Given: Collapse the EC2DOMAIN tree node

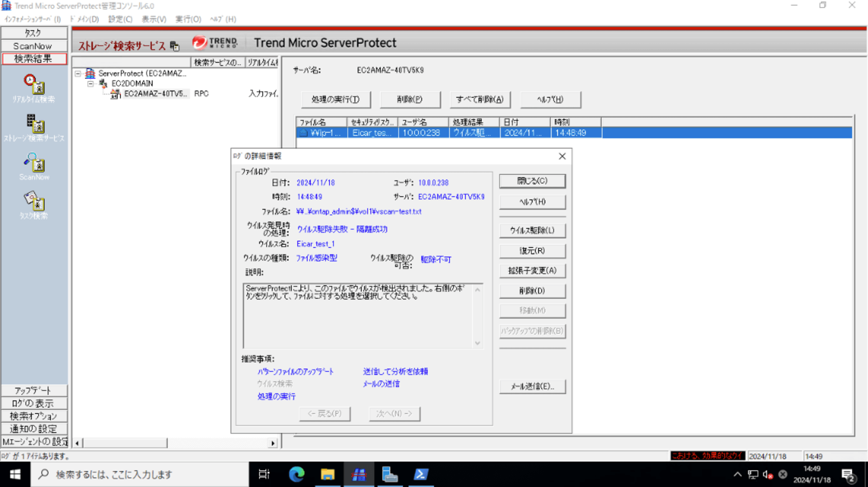Looking at the screenshot, I should pyautogui.click(x=90, y=84).
